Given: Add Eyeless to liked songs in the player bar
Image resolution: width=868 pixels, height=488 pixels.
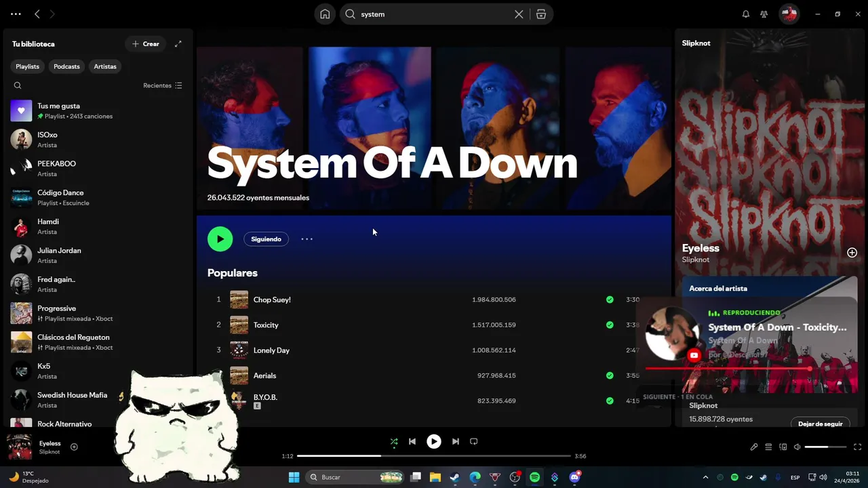Looking at the screenshot, I should [74, 447].
